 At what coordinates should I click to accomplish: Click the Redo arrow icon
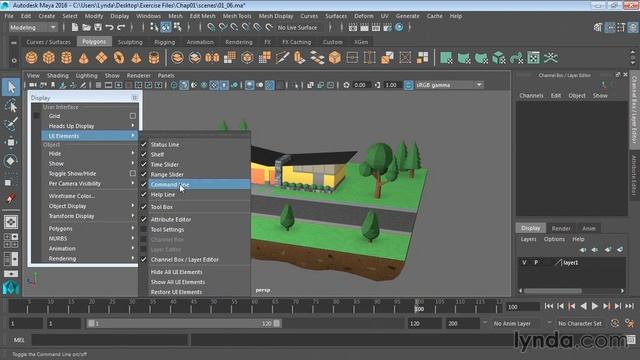(121, 27)
